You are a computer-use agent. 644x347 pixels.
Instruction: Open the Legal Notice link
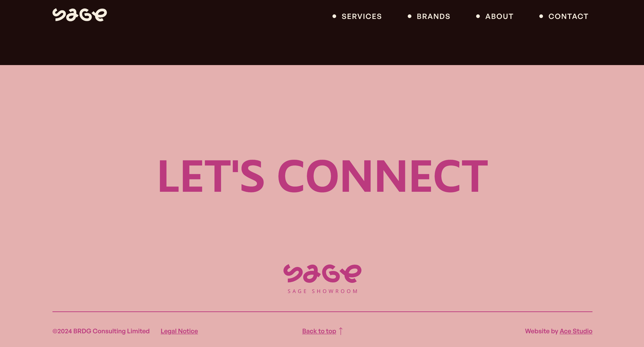tap(179, 331)
